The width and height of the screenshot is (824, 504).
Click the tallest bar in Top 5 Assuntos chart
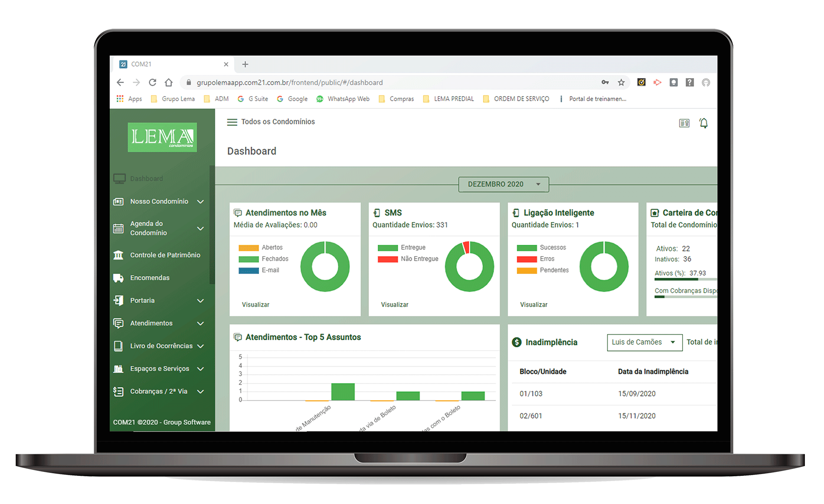(343, 392)
